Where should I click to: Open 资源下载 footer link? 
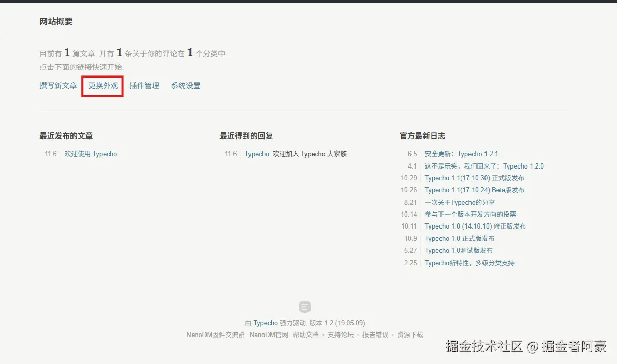tap(410, 335)
